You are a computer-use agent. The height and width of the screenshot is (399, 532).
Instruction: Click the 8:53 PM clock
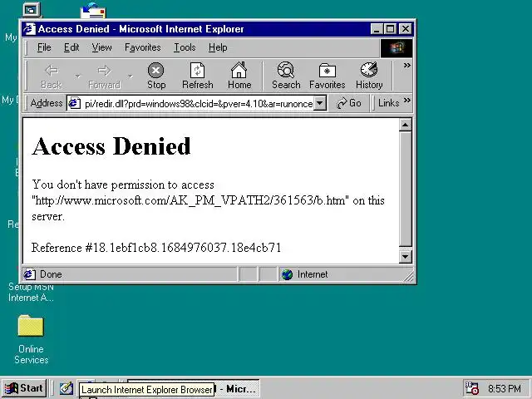pyautogui.click(x=505, y=388)
